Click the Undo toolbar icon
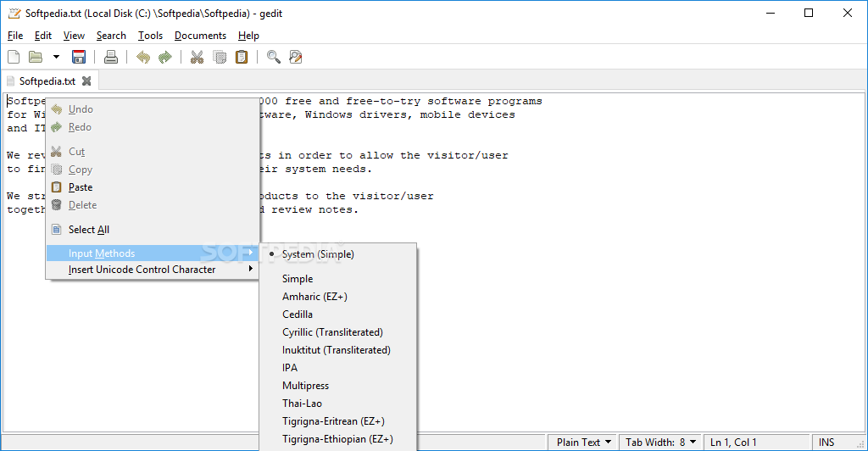Viewport: 868px width, 451px height. [143, 57]
